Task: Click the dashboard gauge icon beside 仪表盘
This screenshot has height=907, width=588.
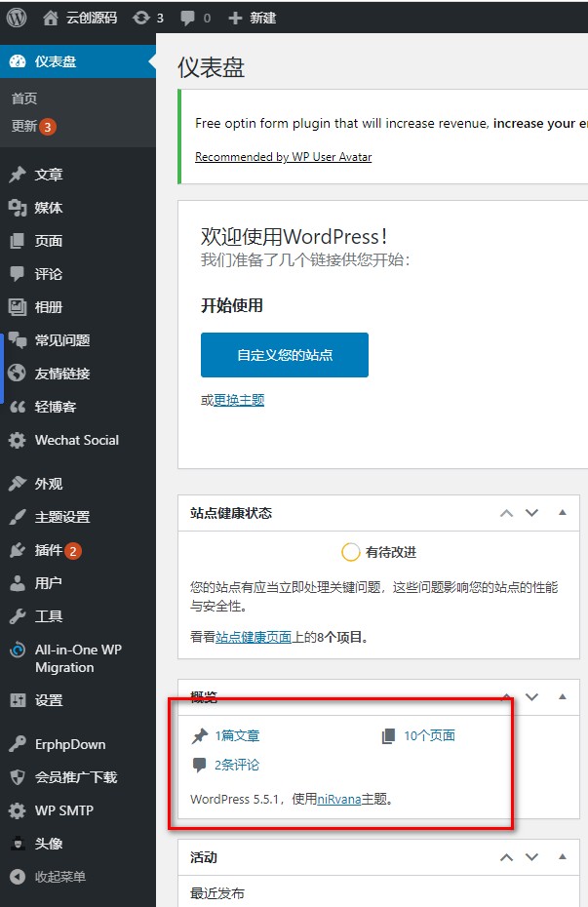Action: [18, 61]
